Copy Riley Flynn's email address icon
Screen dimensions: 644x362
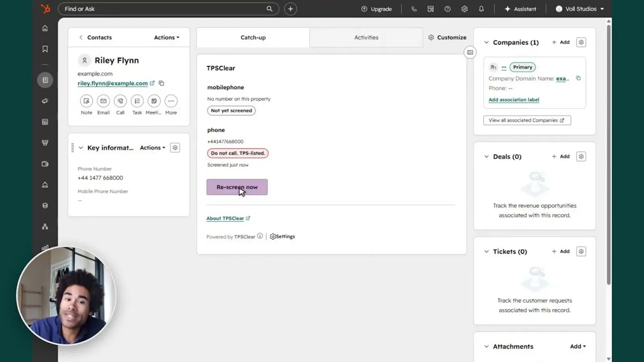161,83
